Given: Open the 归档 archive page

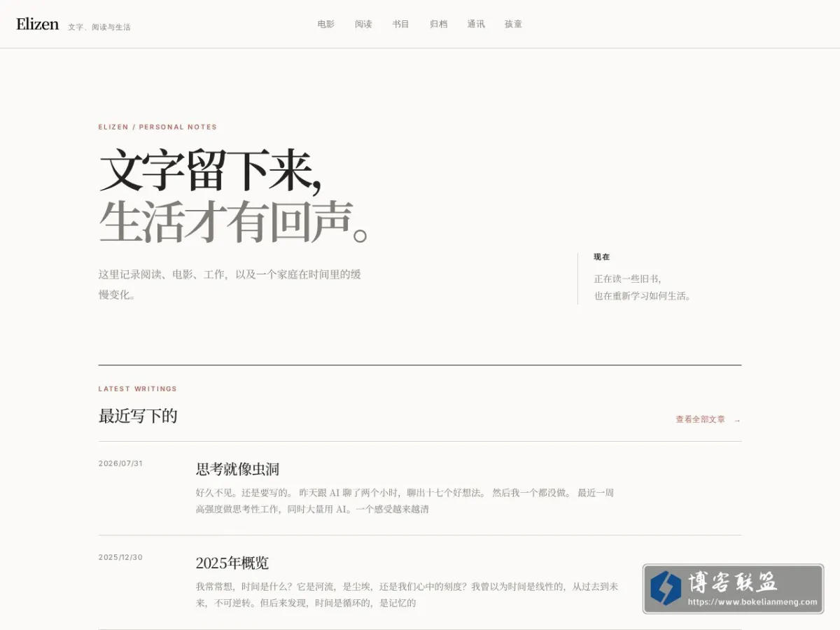Looking at the screenshot, I should pyautogui.click(x=438, y=24).
